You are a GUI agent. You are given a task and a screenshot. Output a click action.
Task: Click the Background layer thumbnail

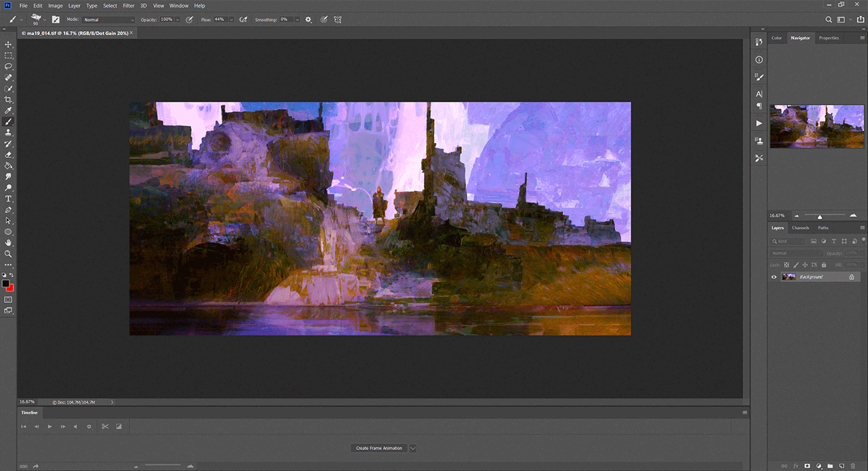(x=789, y=277)
